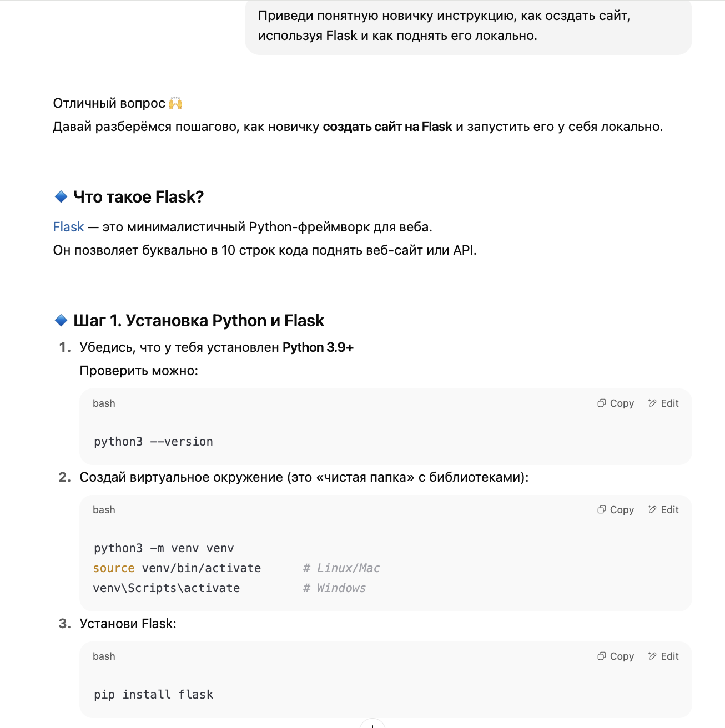Edit the python3 --version code block

click(663, 403)
